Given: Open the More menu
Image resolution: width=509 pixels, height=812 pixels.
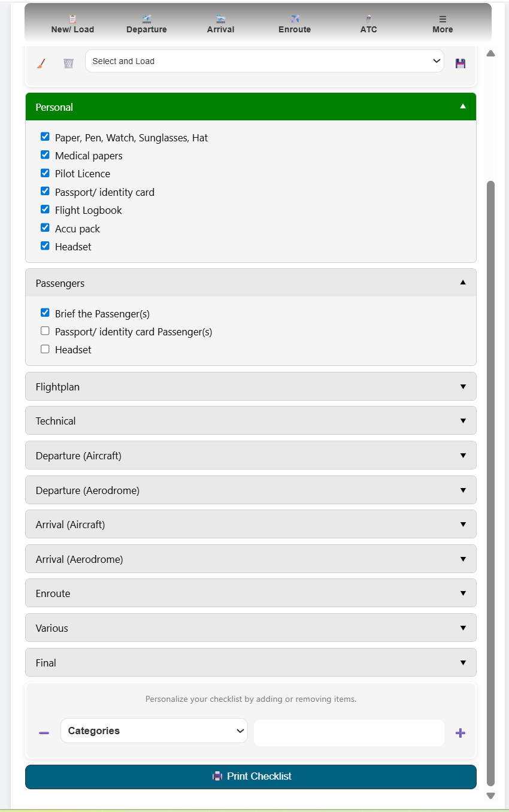Looking at the screenshot, I should coord(443,25).
